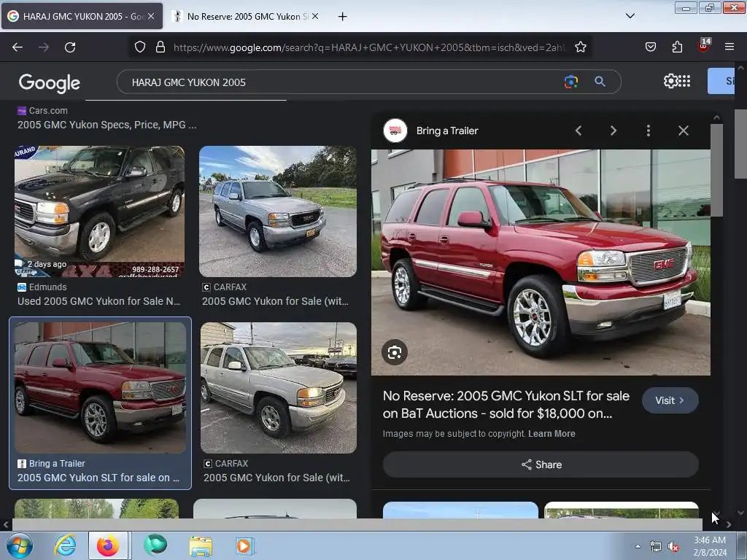
Task: Show next image in preview panel
Action: (x=613, y=131)
